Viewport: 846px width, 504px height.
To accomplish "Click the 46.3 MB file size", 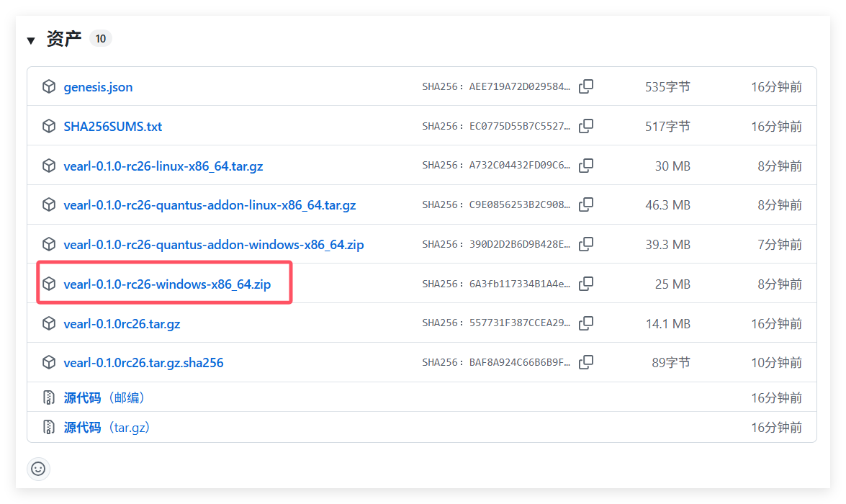I will [x=668, y=205].
